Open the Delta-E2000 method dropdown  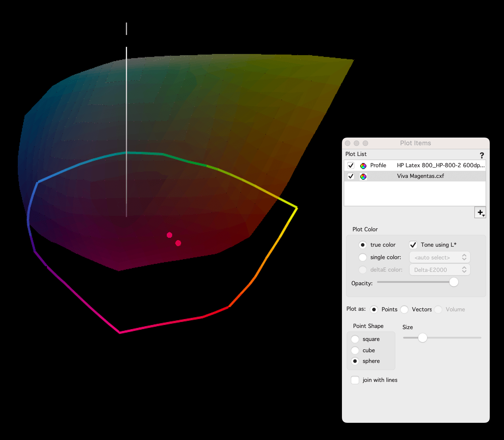pyautogui.click(x=439, y=270)
